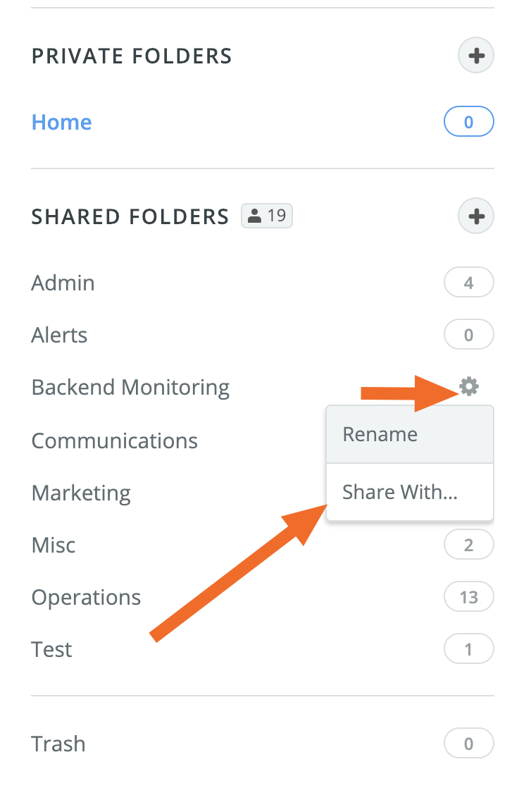Click the Home item count badge
This screenshot has height=812, width=531.
pos(469,123)
